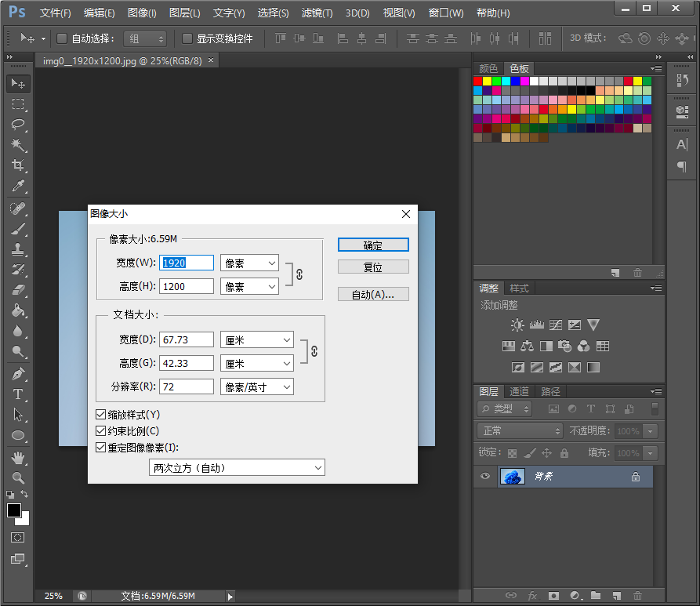
Task: Hide the 背景 layer with eye icon
Action: tap(485, 476)
